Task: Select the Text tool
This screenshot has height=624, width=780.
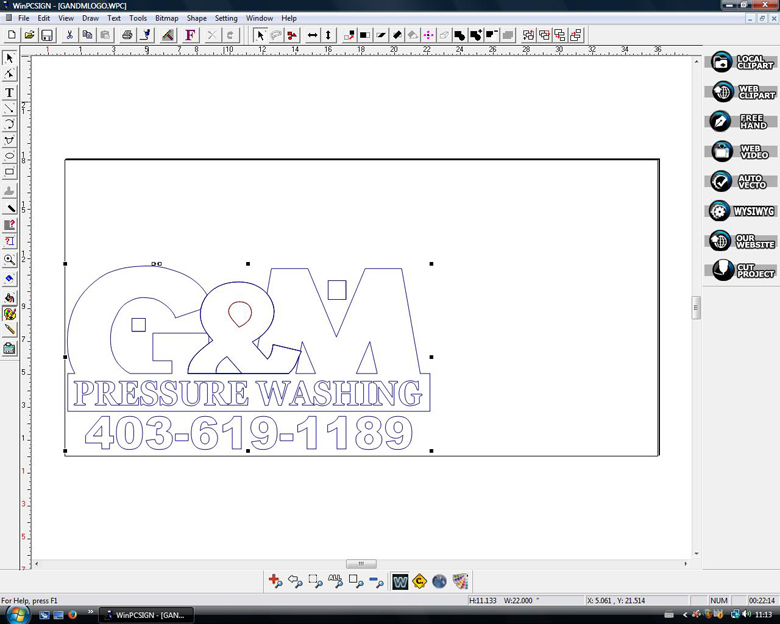Action: (x=9, y=93)
